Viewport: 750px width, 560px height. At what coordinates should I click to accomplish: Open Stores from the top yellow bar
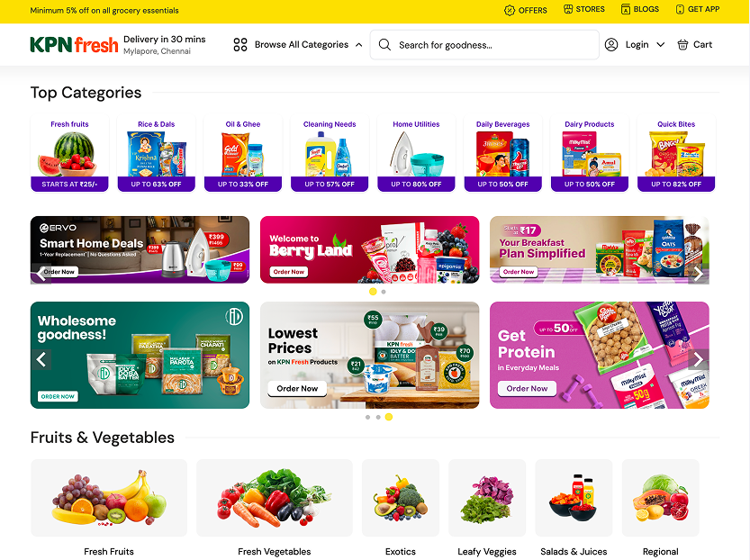584,9
